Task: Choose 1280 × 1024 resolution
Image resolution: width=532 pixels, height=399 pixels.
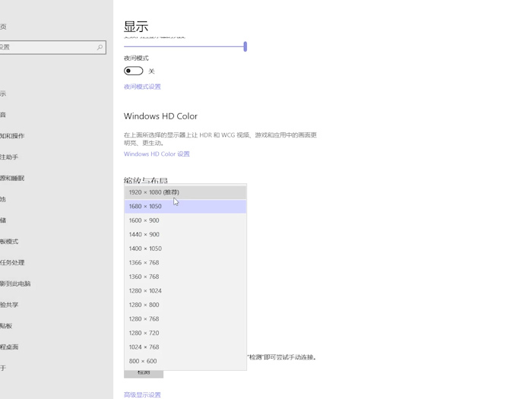Action: click(185, 291)
